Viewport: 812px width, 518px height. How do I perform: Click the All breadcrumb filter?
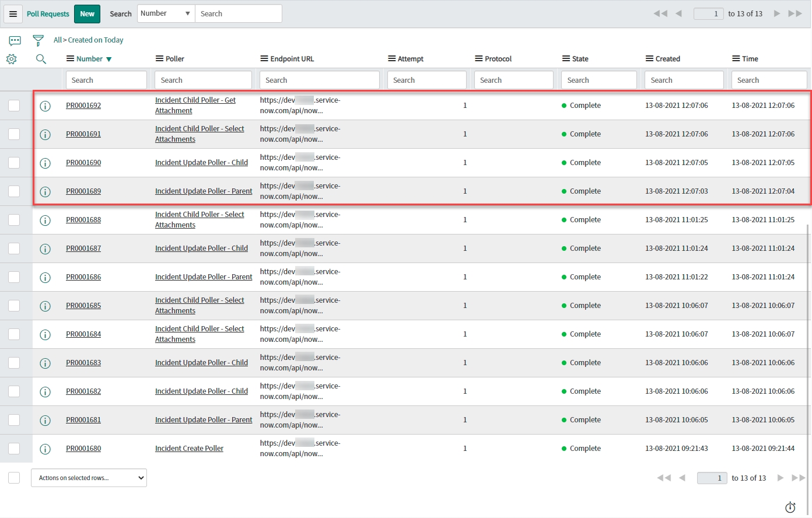57,40
